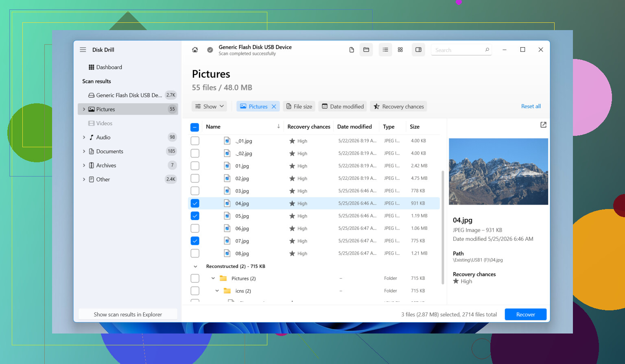Click the Pictures (2) folder icon
The height and width of the screenshot is (364, 625).
pos(223,279)
